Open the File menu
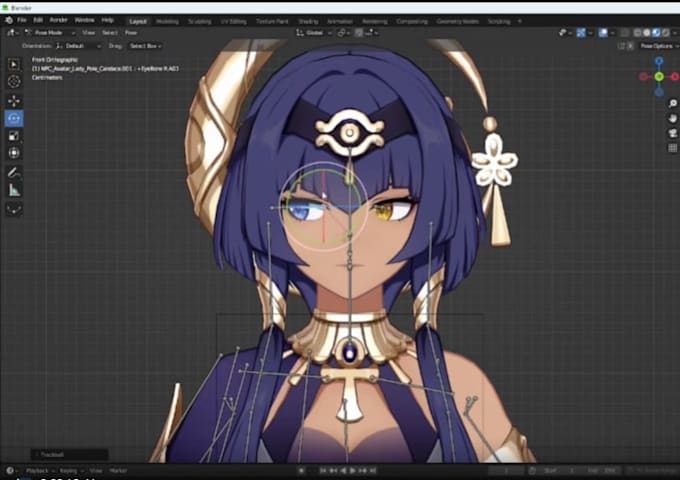 coord(22,20)
